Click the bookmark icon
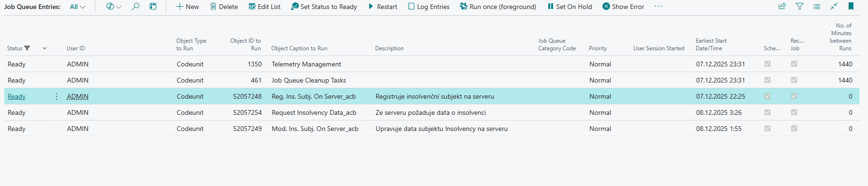 (851, 6)
